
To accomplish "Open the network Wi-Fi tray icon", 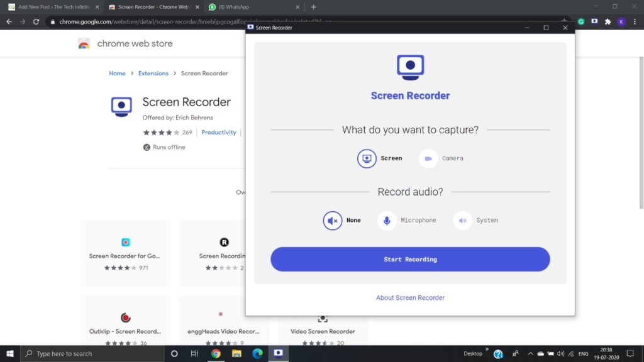I will coord(571,354).
